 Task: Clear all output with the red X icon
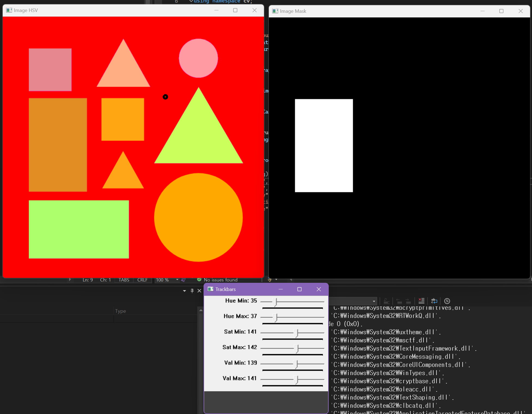tap(421, 301)
